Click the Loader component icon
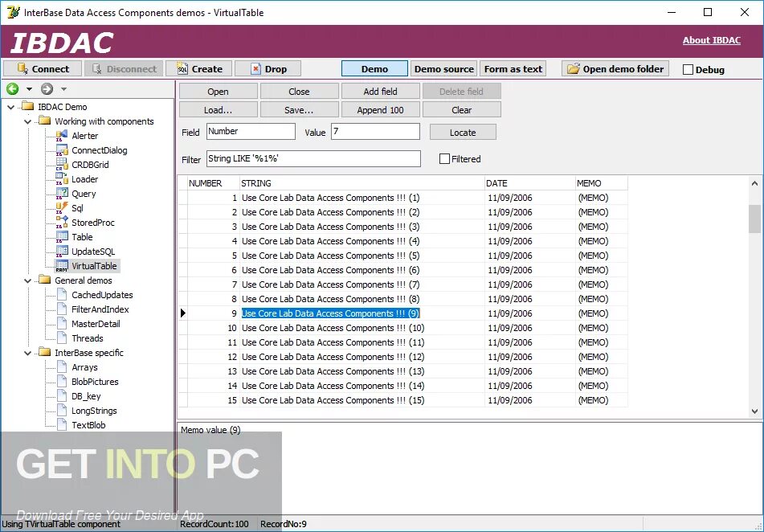Viewport: 764px width, 532px height. click(62, 179)
